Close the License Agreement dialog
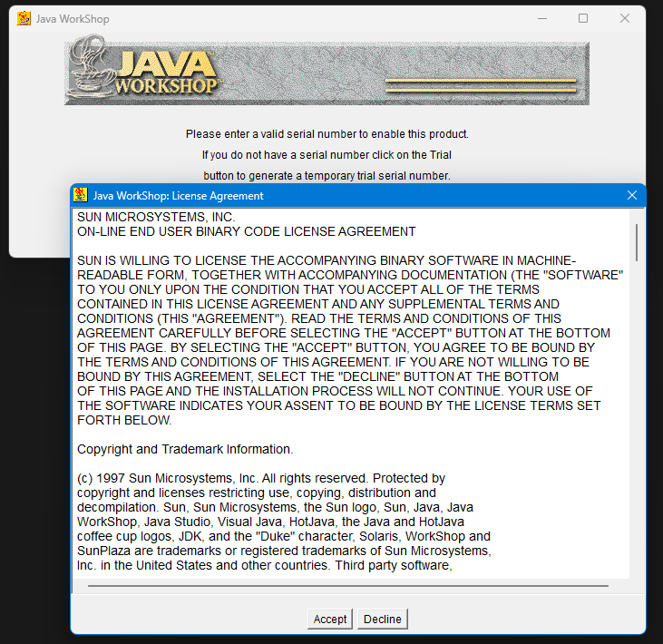 click(632, 195)
